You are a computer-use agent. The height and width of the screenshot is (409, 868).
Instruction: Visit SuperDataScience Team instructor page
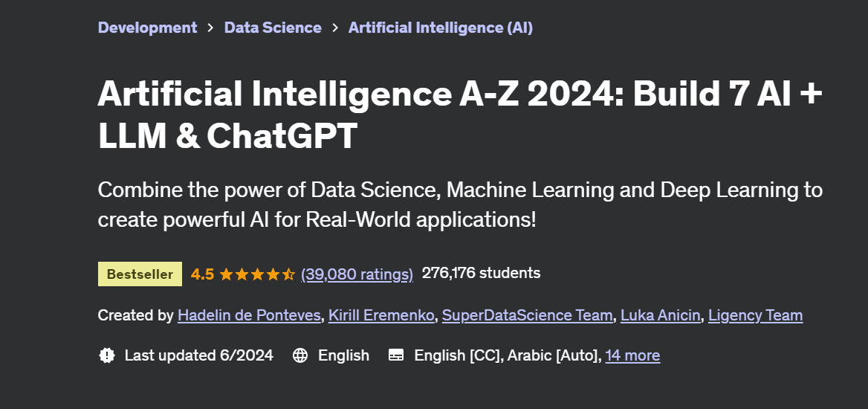point(528,315)
